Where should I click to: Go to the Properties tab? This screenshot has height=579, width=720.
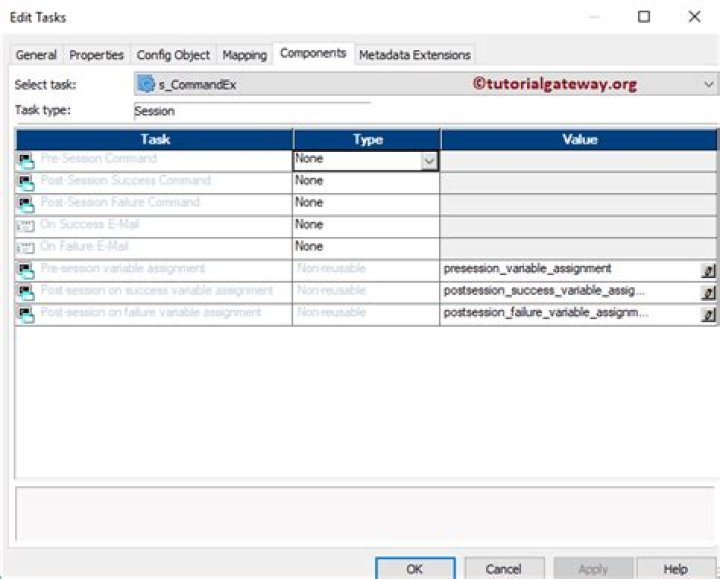pos(96,55)
